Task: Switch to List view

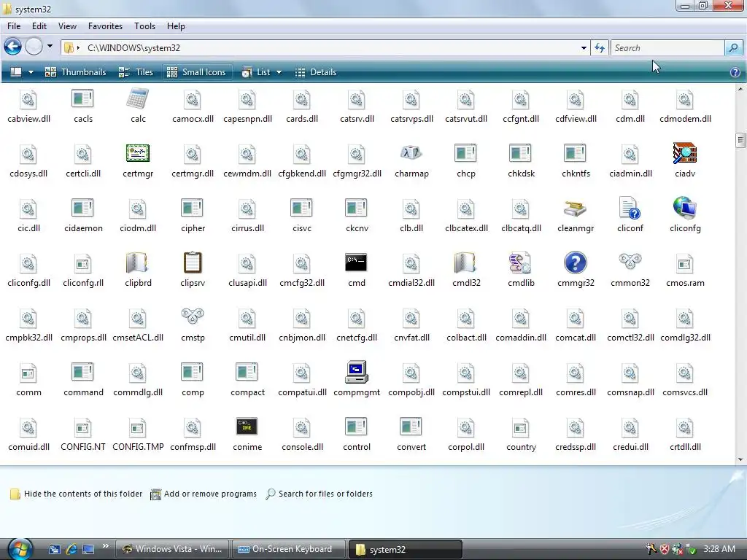Action: point(256,72)
